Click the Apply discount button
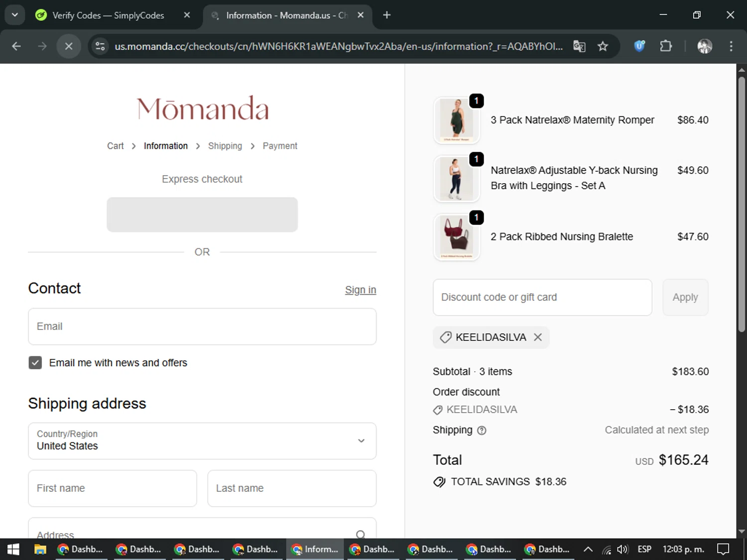This screenshot has width=747, height=560. point(685,297)
